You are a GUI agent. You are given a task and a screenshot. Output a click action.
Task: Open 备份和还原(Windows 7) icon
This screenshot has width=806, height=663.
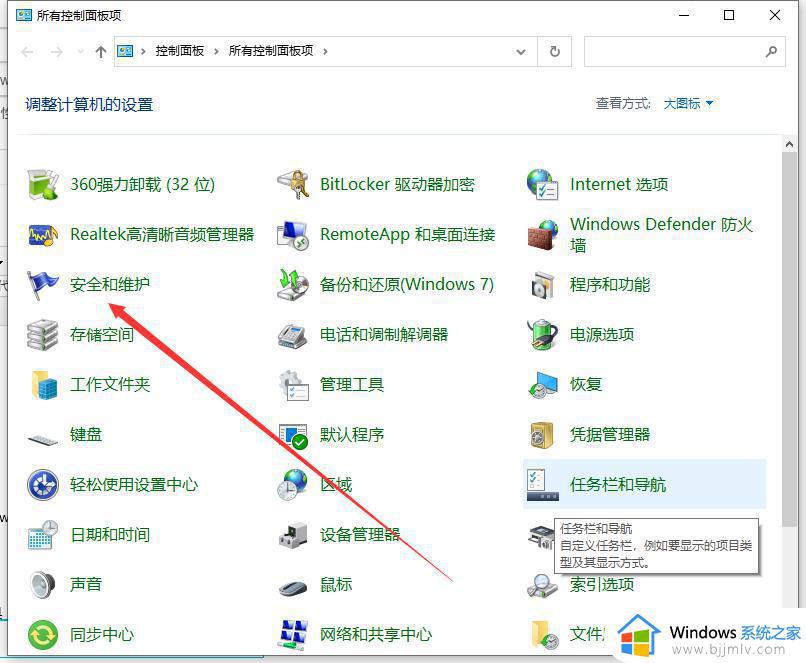click(292, 285)
